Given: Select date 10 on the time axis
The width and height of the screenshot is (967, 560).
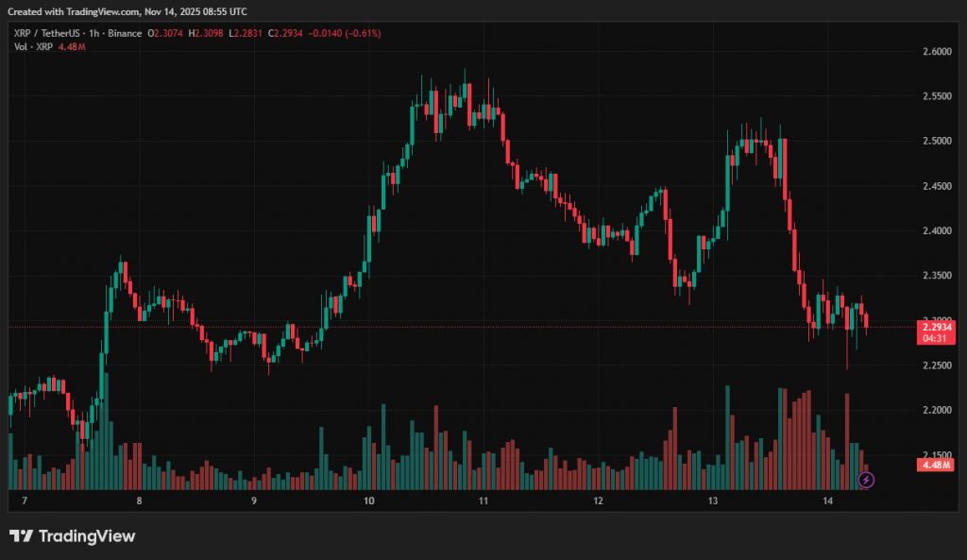Looking at the screenshot, I should [368, 501].
